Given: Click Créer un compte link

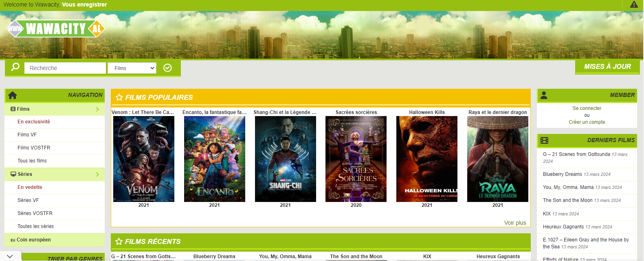Looking at the screenshot, I should pyautogui.click(x=587, y=122).
